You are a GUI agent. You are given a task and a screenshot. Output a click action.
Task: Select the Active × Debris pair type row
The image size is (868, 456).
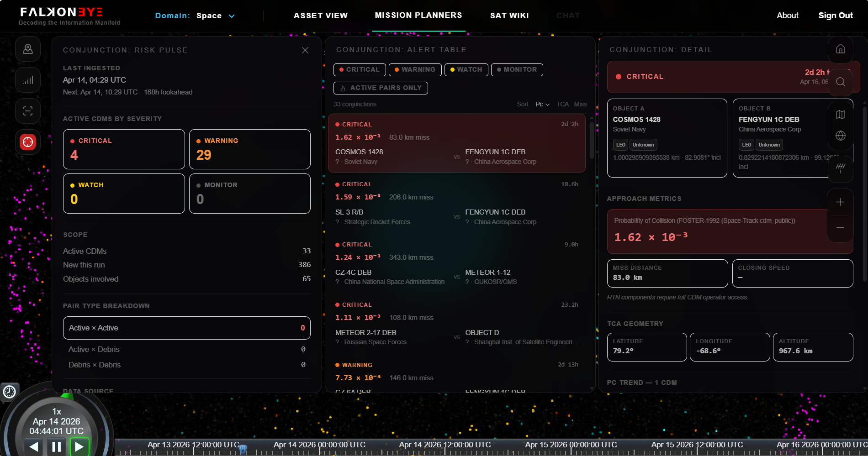click(187, 349)
